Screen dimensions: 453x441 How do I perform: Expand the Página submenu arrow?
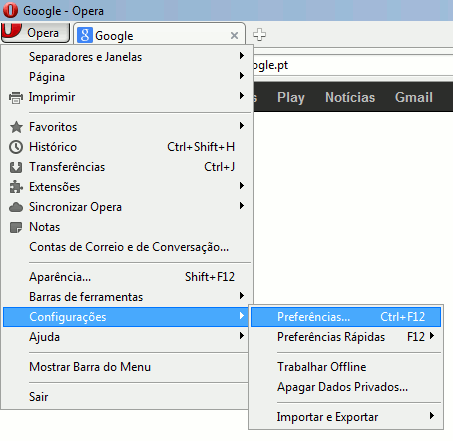tap(242, 76)
